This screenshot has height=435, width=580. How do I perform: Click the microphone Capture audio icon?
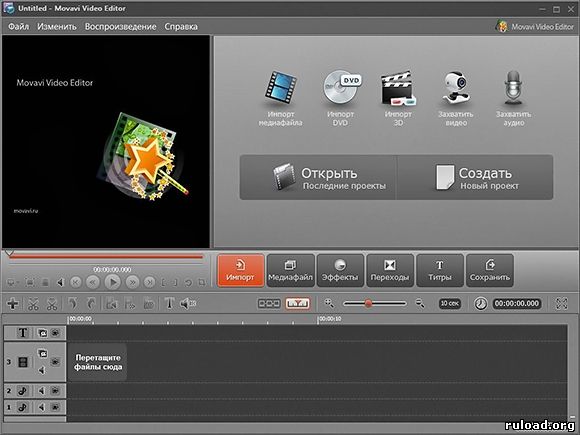coord(513,87)
